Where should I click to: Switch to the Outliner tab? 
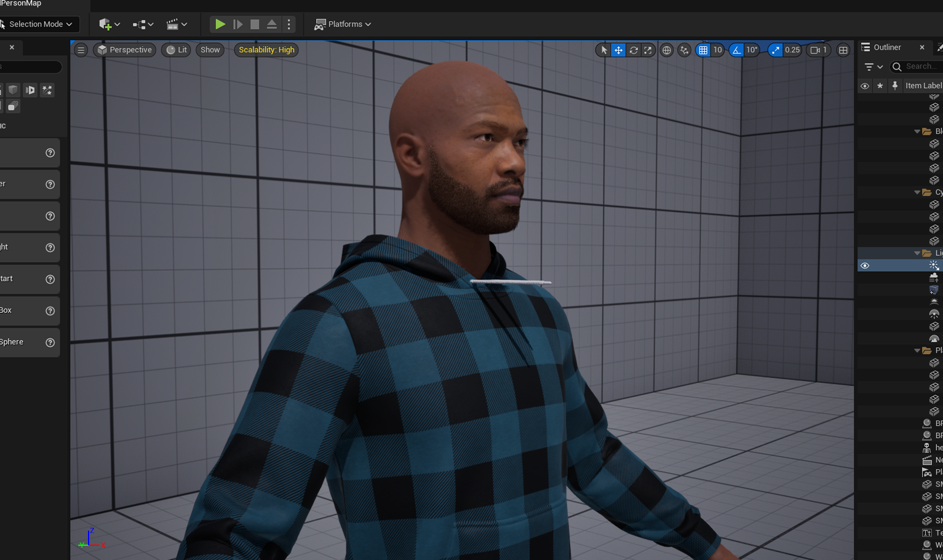tap(886, 47)
